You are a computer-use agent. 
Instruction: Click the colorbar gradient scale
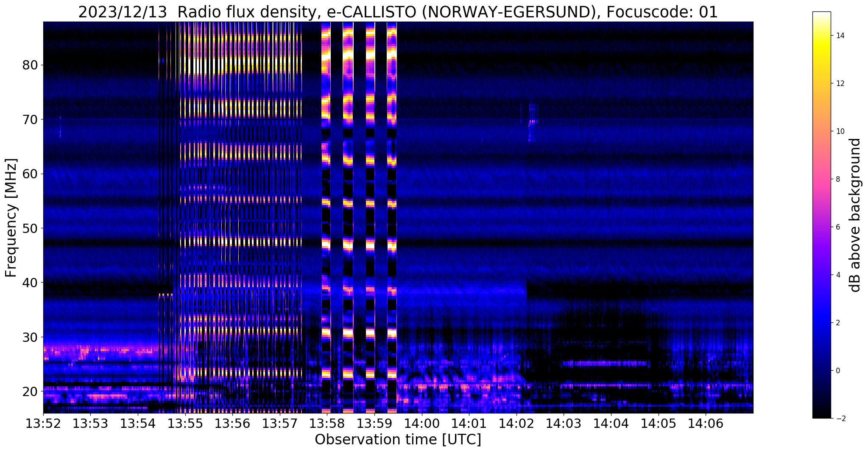[x=821, y=215]
